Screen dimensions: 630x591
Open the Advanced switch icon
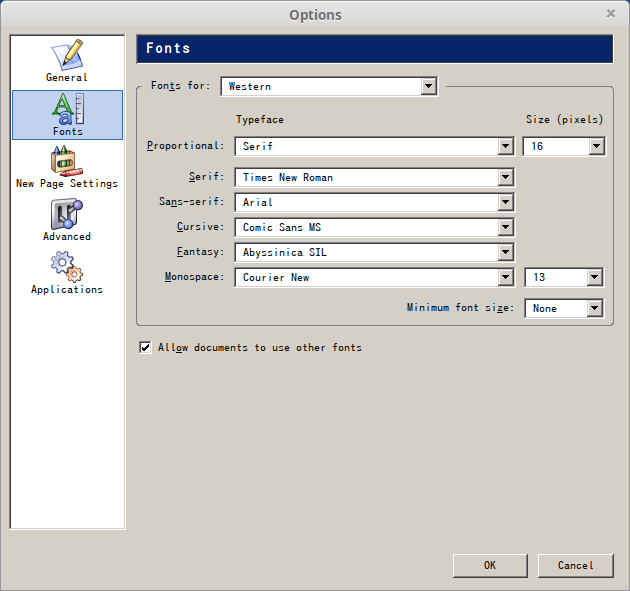[67, 214]
